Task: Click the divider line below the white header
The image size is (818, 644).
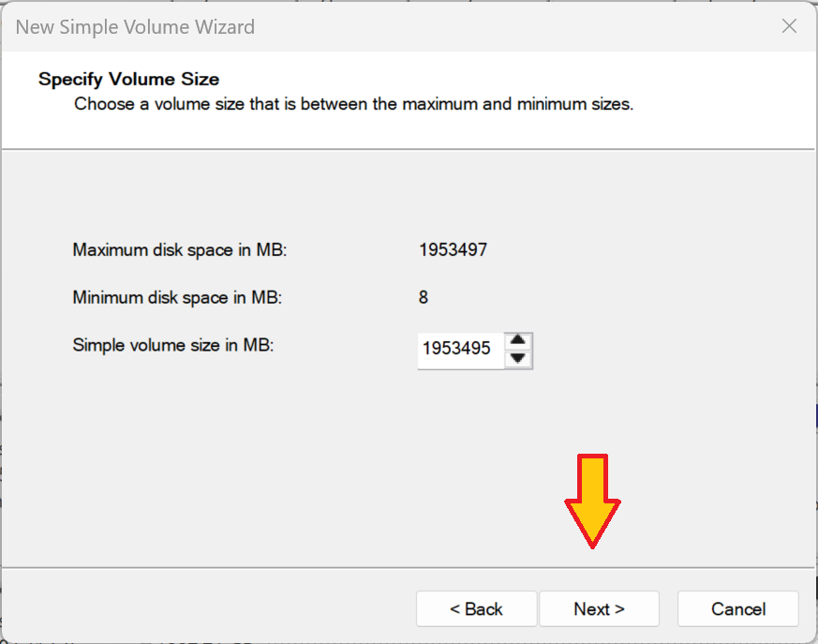Action: [x=409, y=148]
